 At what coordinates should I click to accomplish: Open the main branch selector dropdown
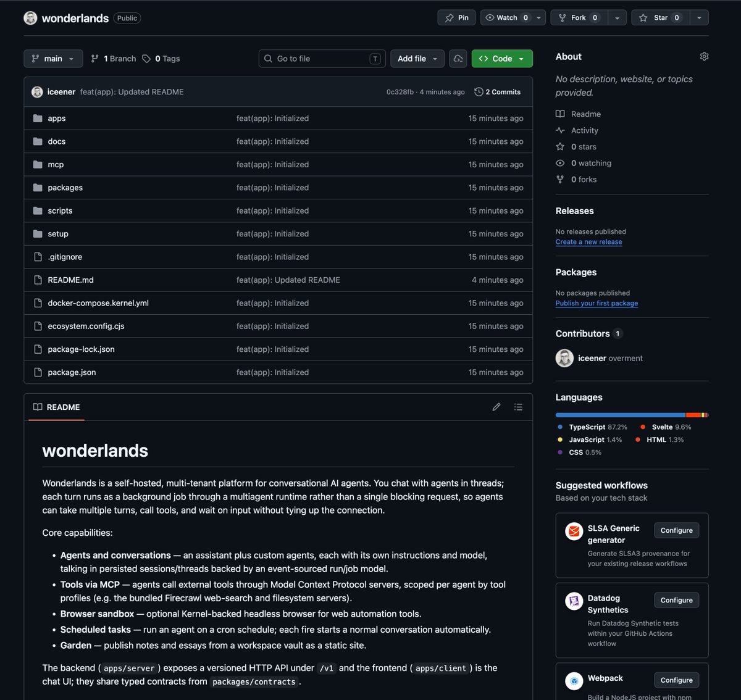point(53,59)
